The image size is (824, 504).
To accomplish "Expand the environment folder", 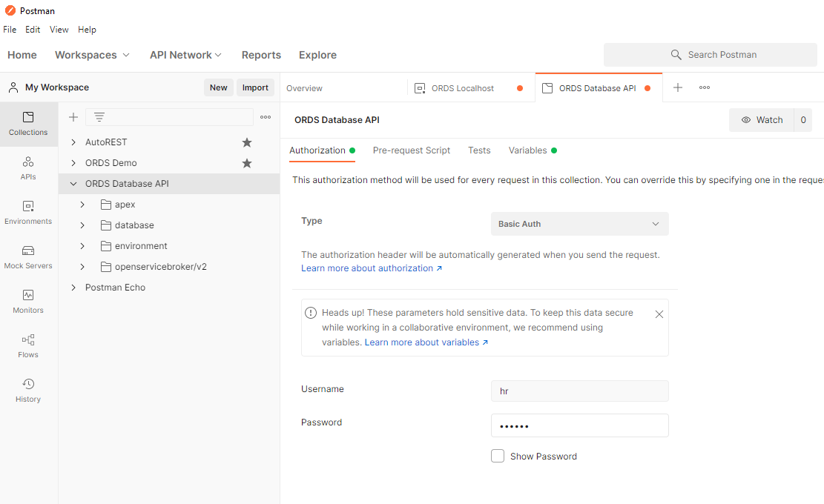I will tap(82, 246).
